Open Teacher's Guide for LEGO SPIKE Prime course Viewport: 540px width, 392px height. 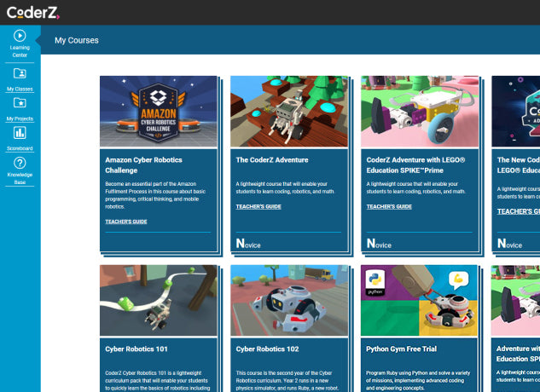point(389,206)
